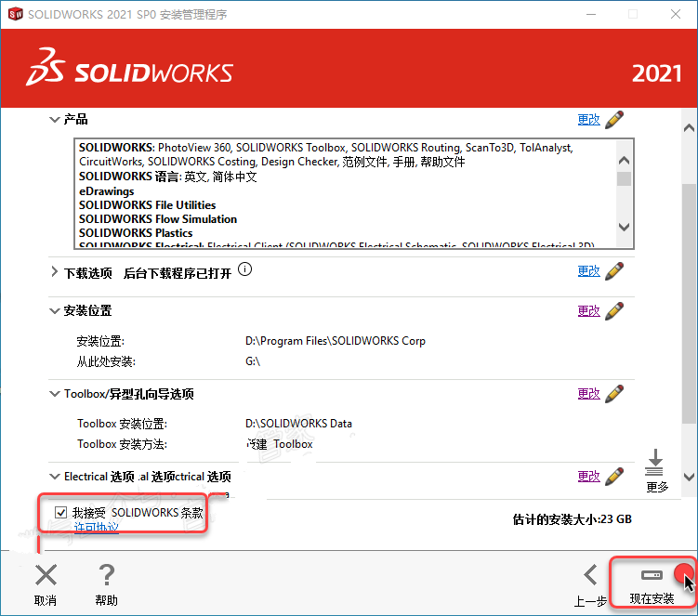The height and width of the screenshot is (616, 698).
Task: Click the pencil icon for Toolbox options
Action: tap(614, 394)
